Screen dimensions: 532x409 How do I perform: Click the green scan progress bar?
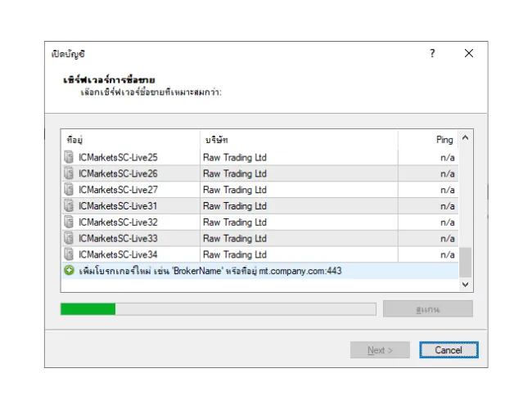[x=219, y=309]
